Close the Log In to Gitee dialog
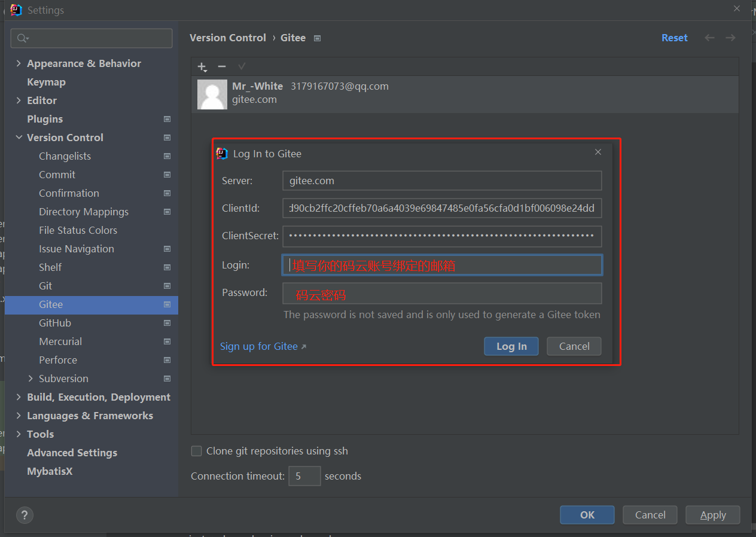The image size is (756, 537). click(x=598, y=152)
